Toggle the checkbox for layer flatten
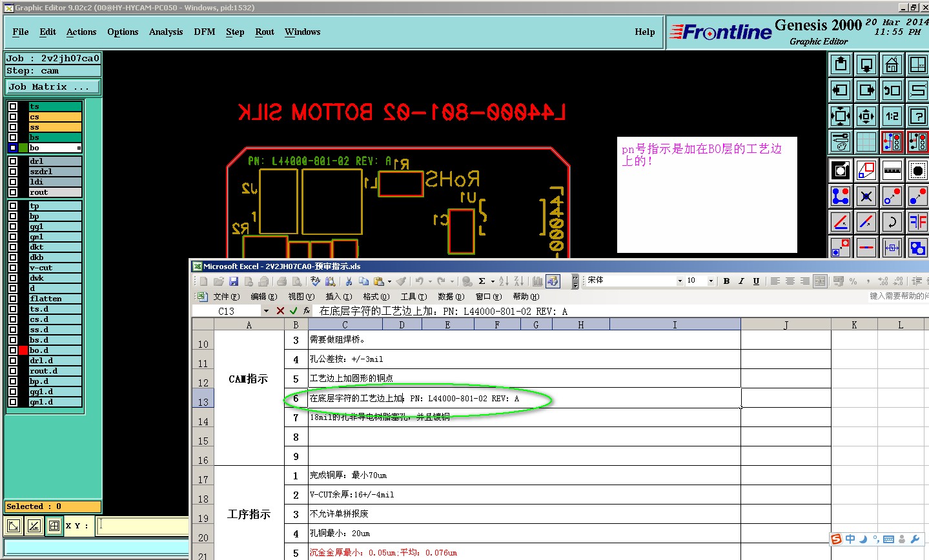Image resolution: width=929 pixels, height=560 pixels. tap(13, 299)
